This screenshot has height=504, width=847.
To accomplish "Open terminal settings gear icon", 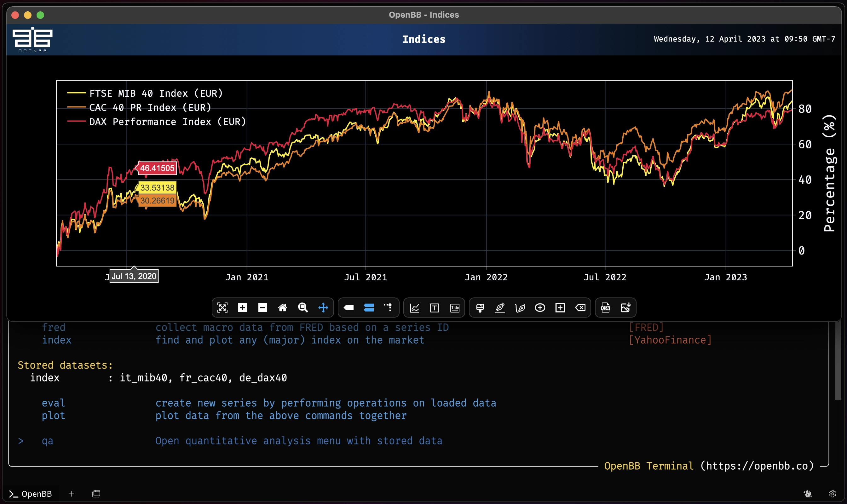I will [x=833, y=494].
